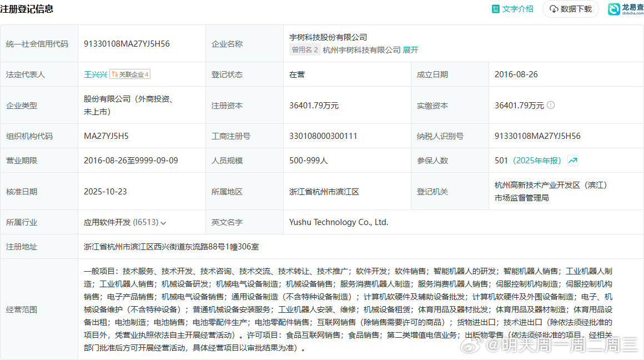Expand former company names with 展开

pos(410,50)
